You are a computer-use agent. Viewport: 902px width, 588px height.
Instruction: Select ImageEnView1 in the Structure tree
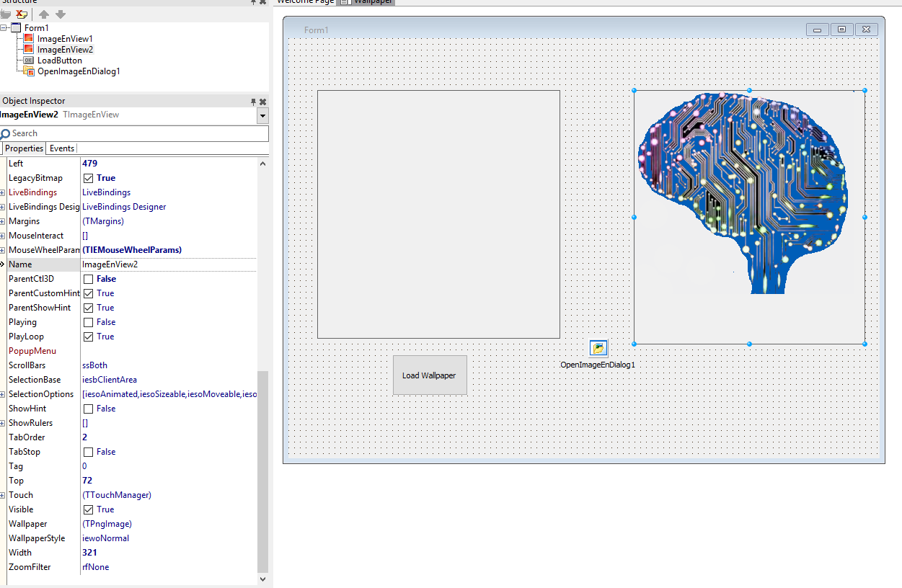pos(65,38)
